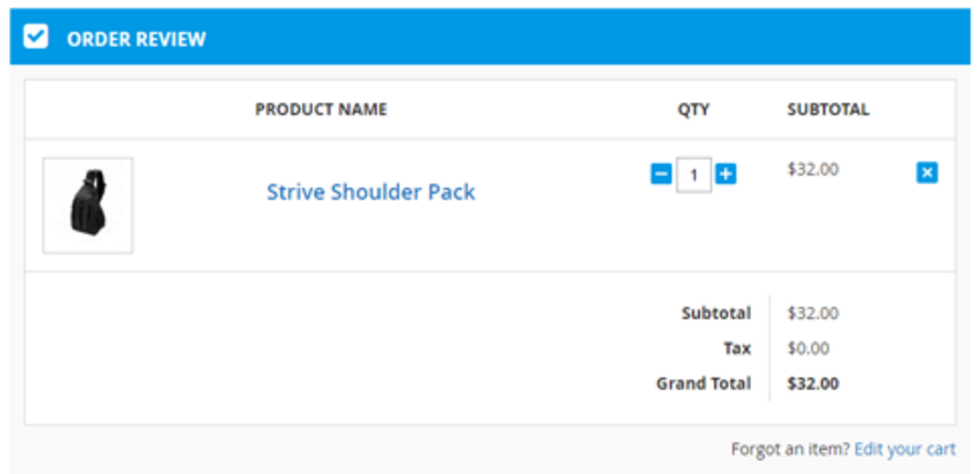Screen dimensions: 980x474
Task: Click the shoulder pack product thumbnail
Action: tap(88, 205)
